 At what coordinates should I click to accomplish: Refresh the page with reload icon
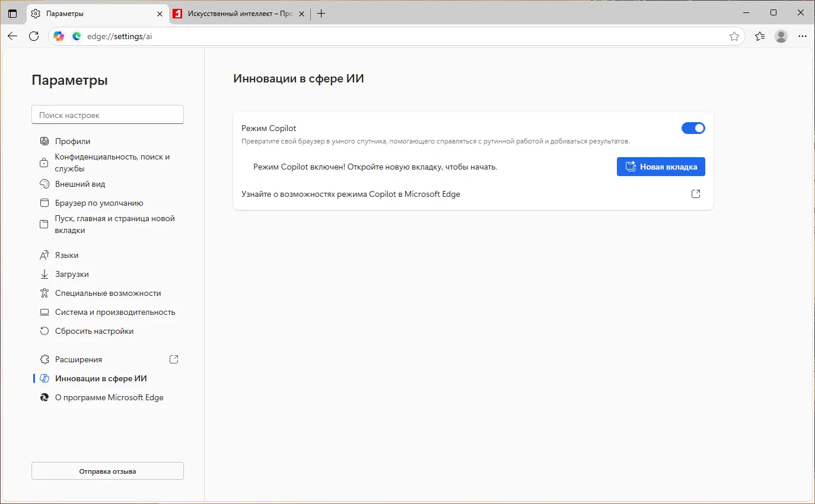pyautogui.click(x=34, y=36)
